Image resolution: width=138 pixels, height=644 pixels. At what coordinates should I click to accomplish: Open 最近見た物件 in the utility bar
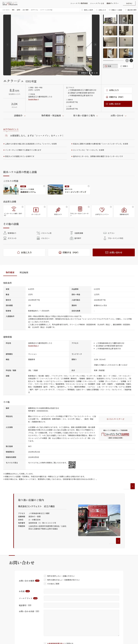(131, 10)
